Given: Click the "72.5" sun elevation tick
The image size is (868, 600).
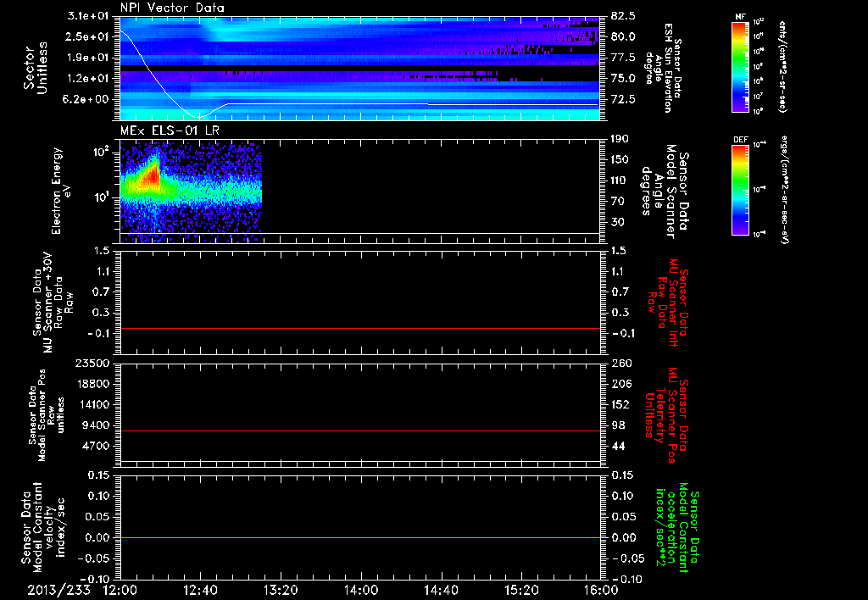Looking at the screenshot, I should (623, 100).
